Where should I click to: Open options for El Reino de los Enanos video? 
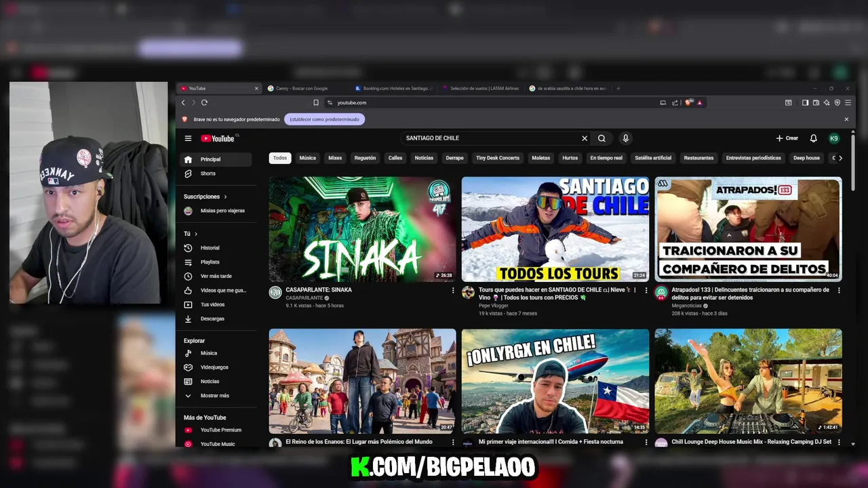pyautogui.click(x=453, y=442)
